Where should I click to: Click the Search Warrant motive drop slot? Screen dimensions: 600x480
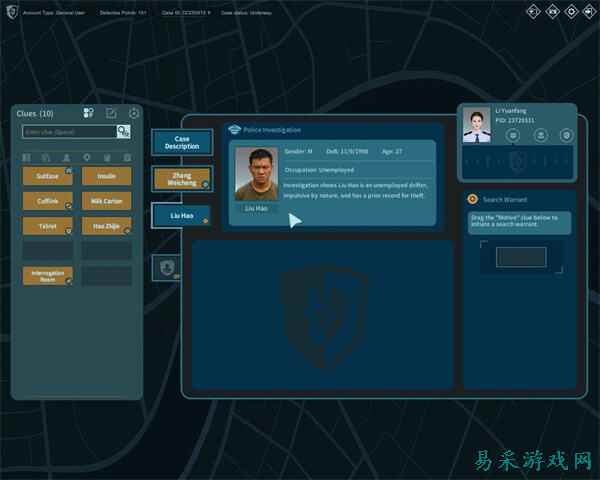[x=521, y=256]
